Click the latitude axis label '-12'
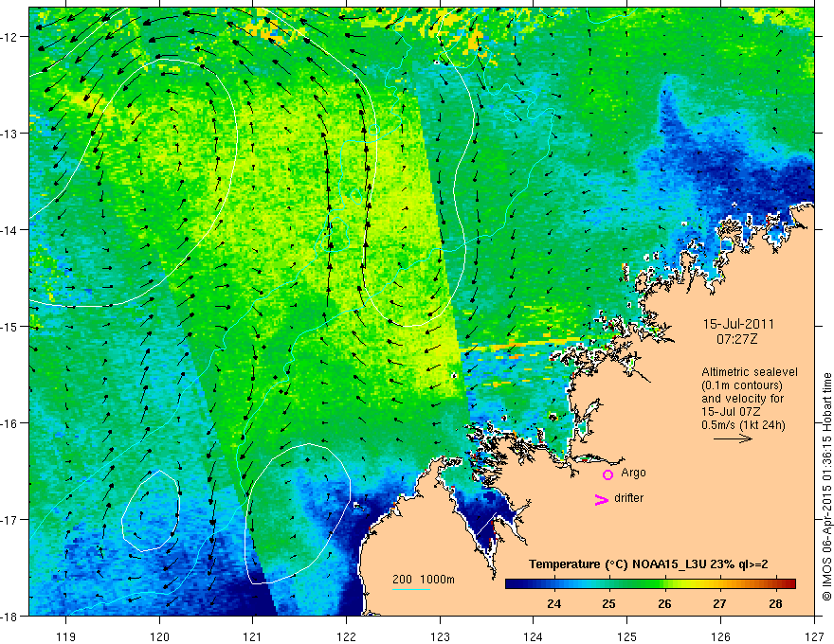 9,37
